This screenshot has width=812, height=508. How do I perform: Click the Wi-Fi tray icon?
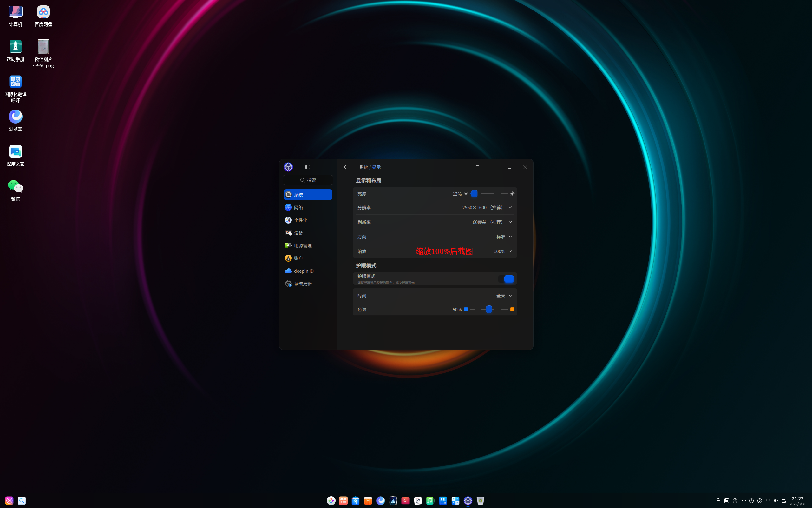[768, 501]
